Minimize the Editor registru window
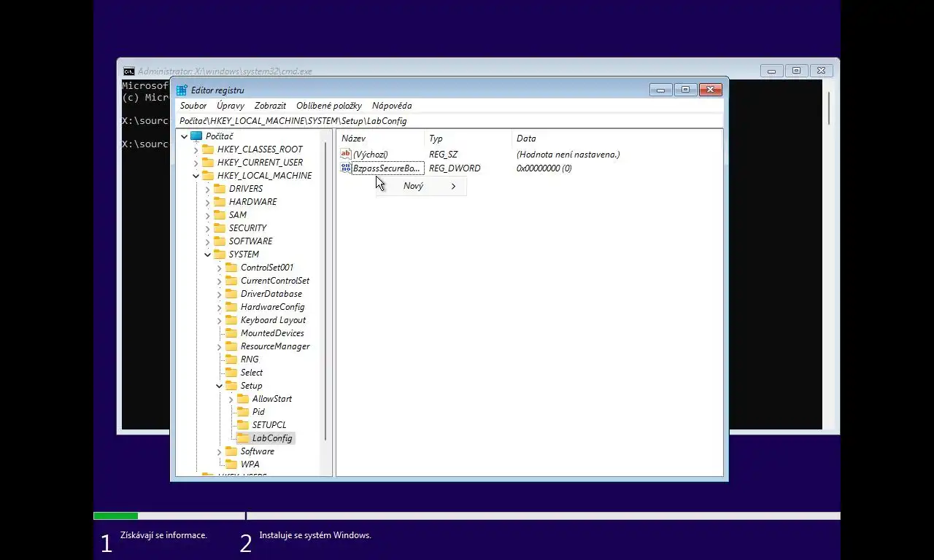934x560 pixels. click(x=660, y=90)
